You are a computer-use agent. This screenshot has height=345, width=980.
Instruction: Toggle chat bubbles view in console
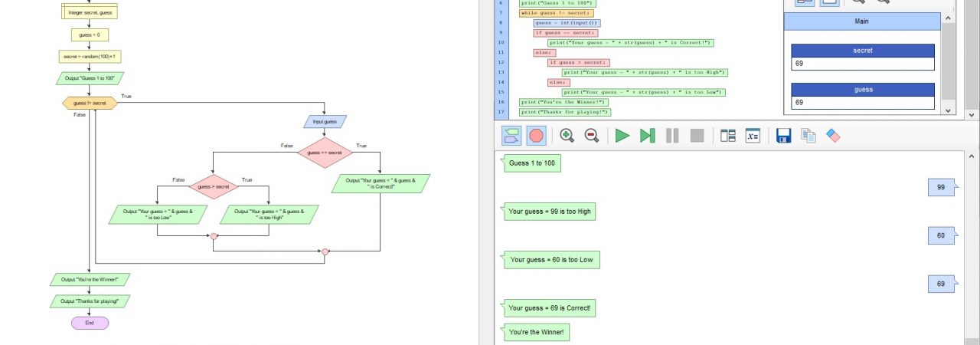tap(511, 136)
